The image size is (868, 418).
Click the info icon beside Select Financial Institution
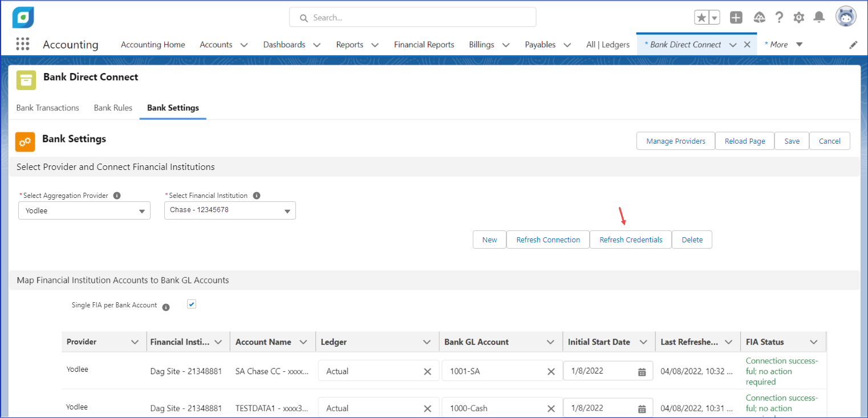coord(257,196)
